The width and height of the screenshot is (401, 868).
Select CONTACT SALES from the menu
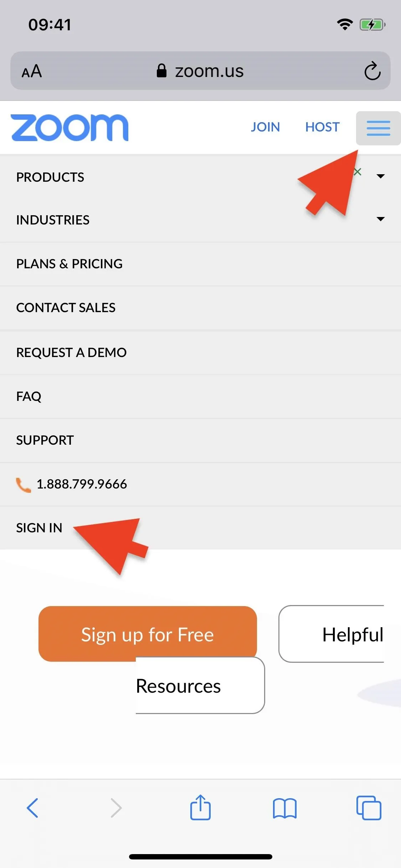200,308
